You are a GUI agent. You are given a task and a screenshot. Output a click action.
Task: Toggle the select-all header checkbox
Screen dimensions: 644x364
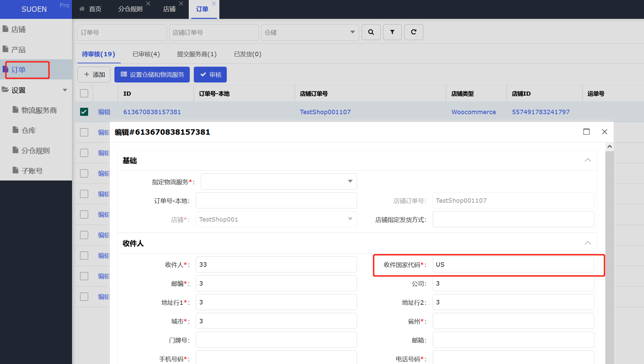[x=84, y=93]
